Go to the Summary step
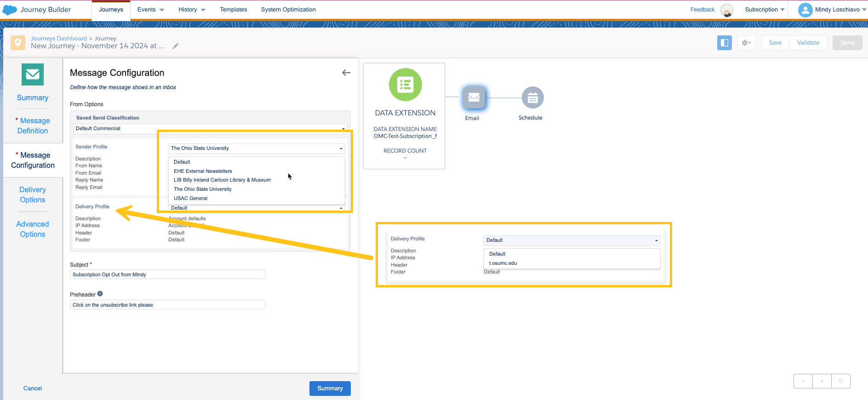The width and height of the screenshot is (868, 400). click(x=33, y=98)
